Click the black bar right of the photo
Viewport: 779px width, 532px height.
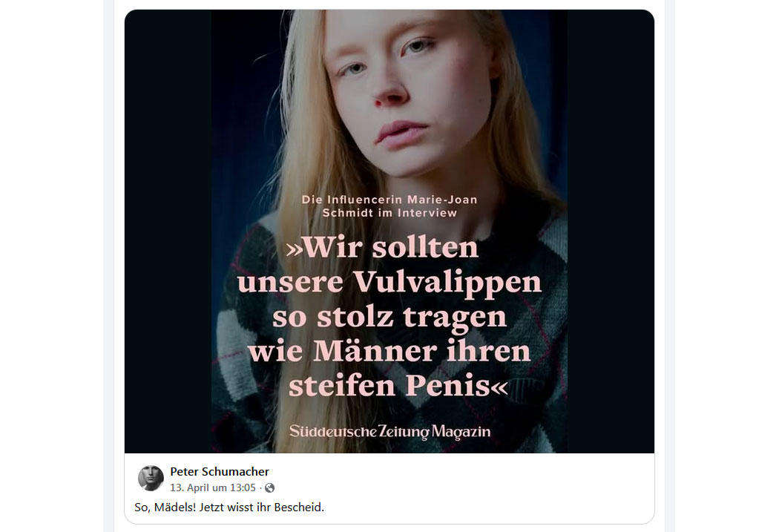(611, 231)
